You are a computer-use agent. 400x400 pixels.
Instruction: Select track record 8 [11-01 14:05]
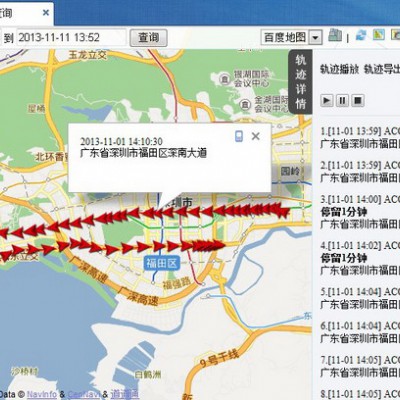[360, 394]
